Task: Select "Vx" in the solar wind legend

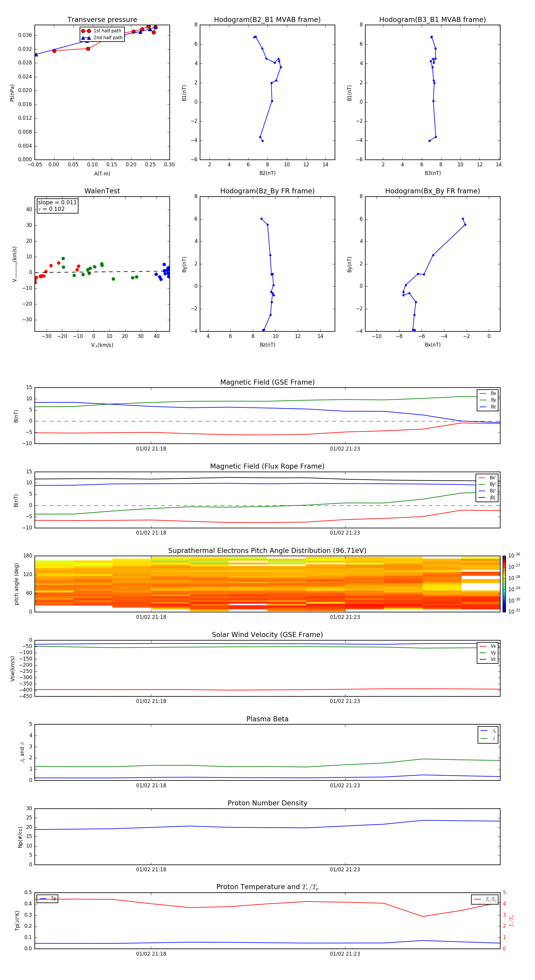Action: pos(488,646)
